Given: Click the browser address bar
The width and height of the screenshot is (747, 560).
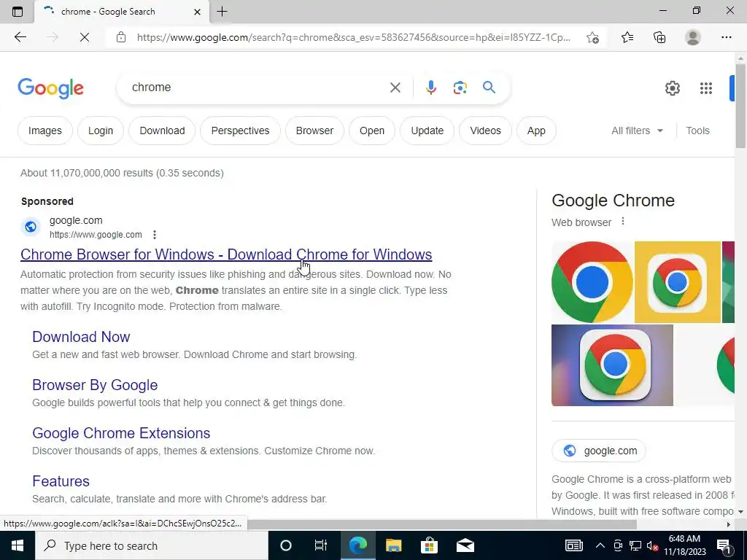Looking at the screenshot, I should pos(352,37).
